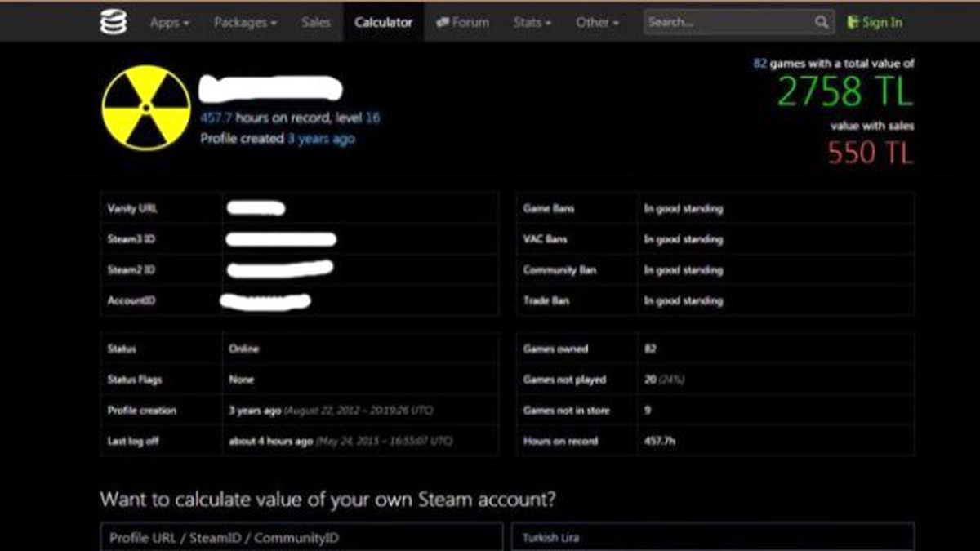Click the Trade Ban 'In good standing' value
980x551 pixels.
(x=683, y=300)
